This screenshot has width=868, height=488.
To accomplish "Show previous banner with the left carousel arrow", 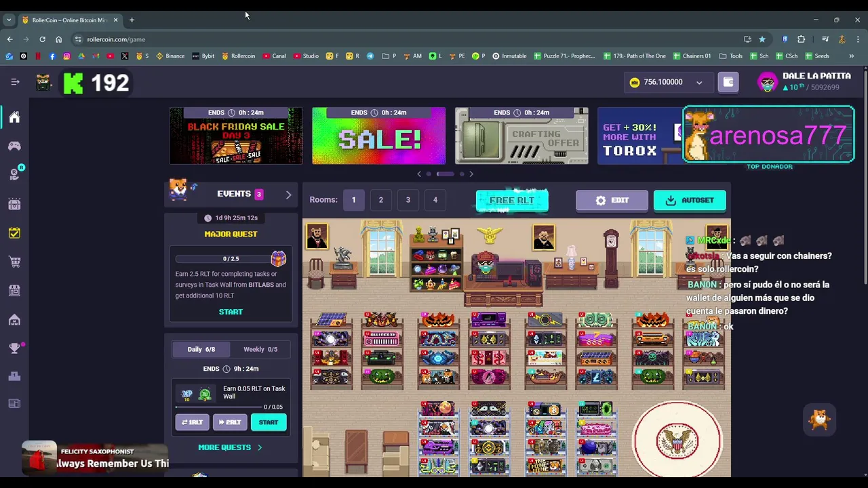I will (x=419, y=174).
